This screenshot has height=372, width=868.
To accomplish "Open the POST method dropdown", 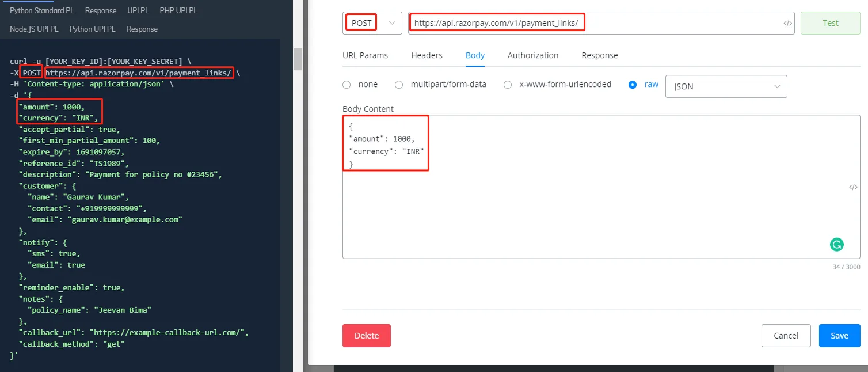I will click(372, 23).
